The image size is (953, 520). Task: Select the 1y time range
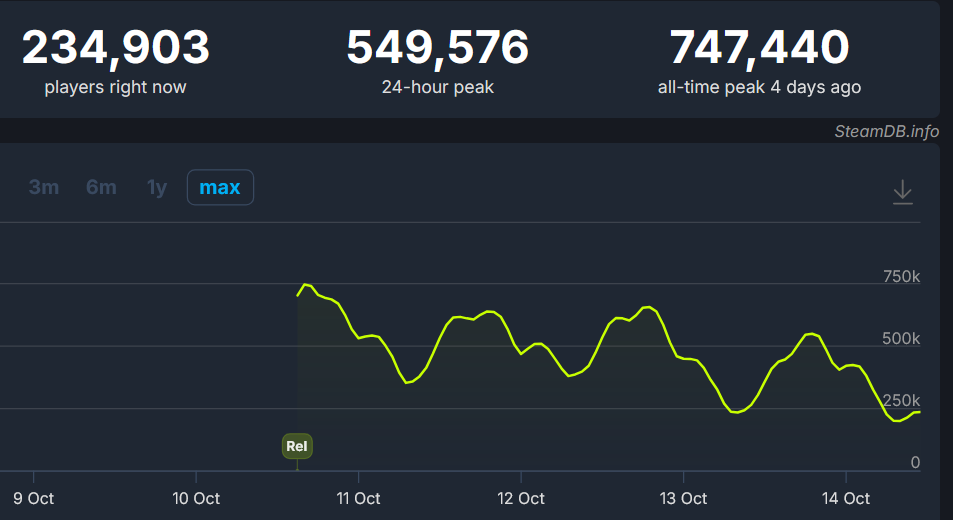pyautogui.click(x=157, y=187)
